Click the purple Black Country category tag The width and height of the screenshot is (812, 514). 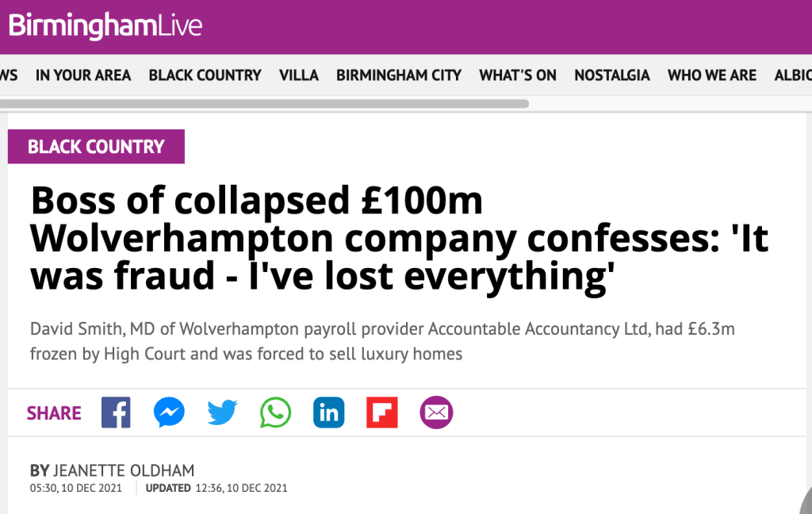click(x=96, y=147)
